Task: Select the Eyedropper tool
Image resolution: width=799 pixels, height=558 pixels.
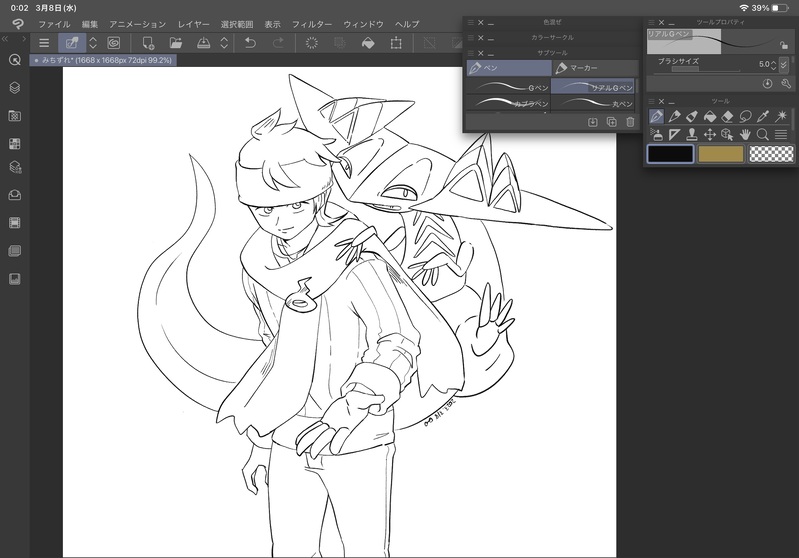Action: click(763, 116)
